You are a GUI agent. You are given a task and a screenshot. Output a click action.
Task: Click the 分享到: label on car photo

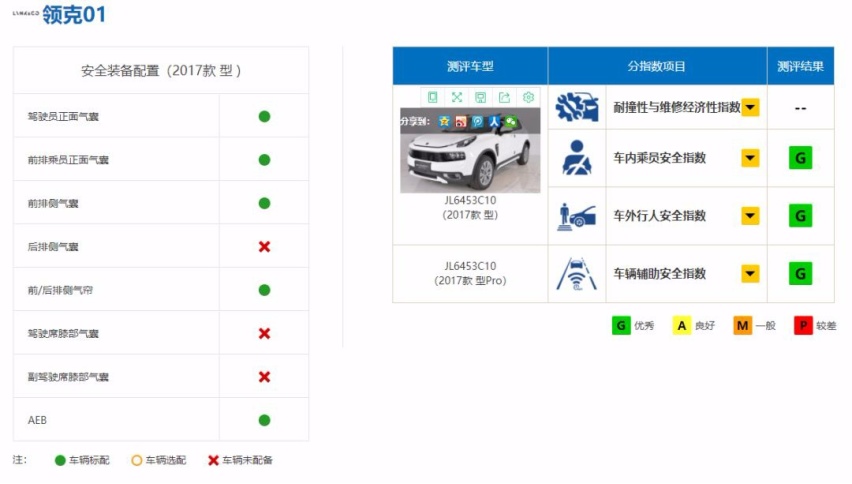pyautogui.click(x=416, y=121)
